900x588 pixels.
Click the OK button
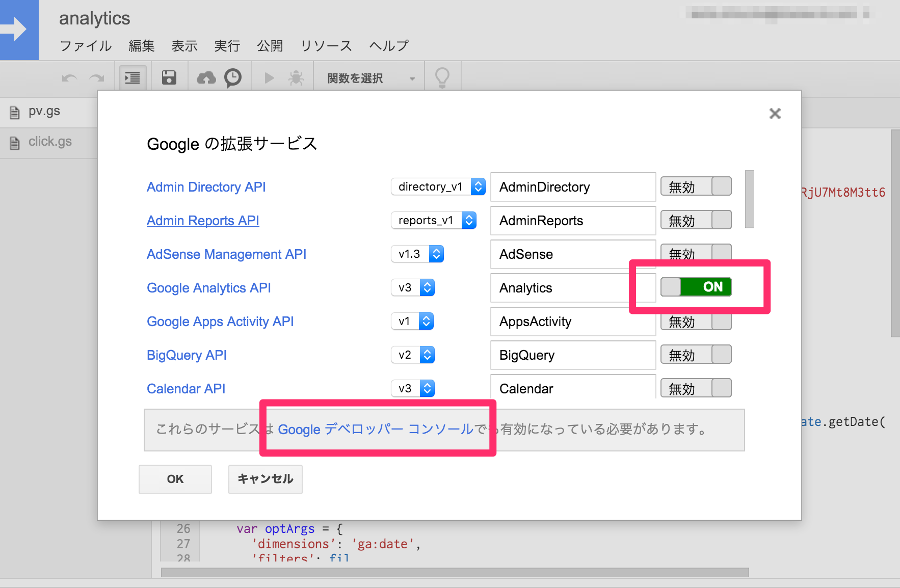(x=175, y=479)
